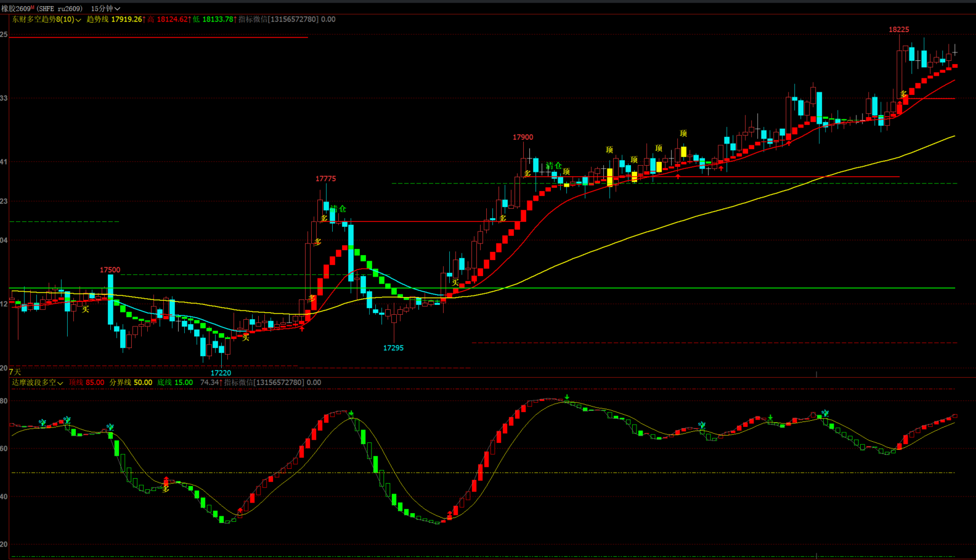976x560 pixels.
Task: Click the 17220 low price label
Action: 221,373
